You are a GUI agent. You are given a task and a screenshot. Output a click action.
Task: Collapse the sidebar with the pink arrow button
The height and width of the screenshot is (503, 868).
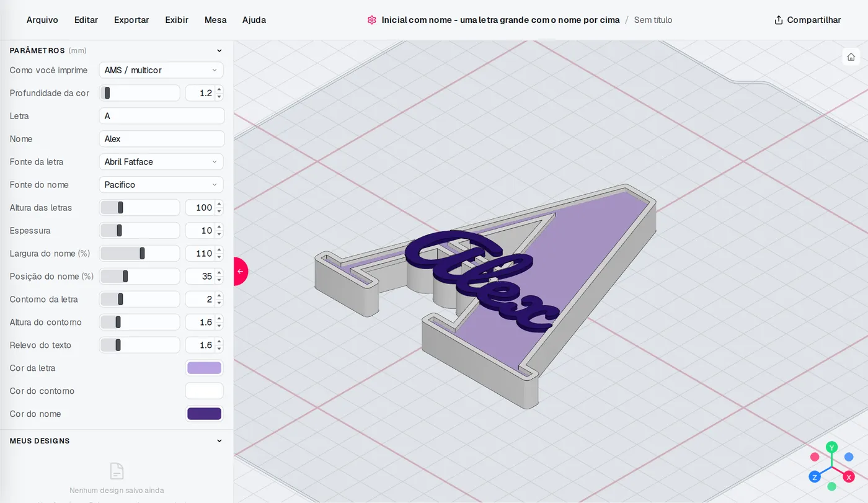pos(240,271)
